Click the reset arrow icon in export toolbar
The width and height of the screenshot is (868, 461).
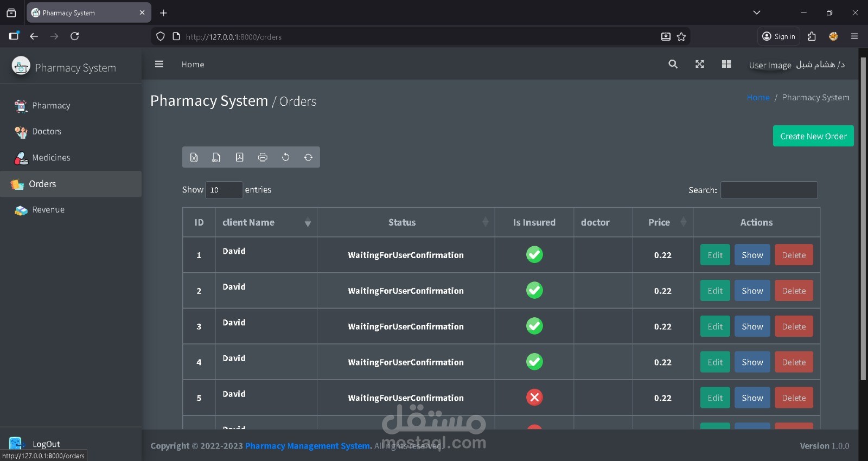(x=286, y=157)
